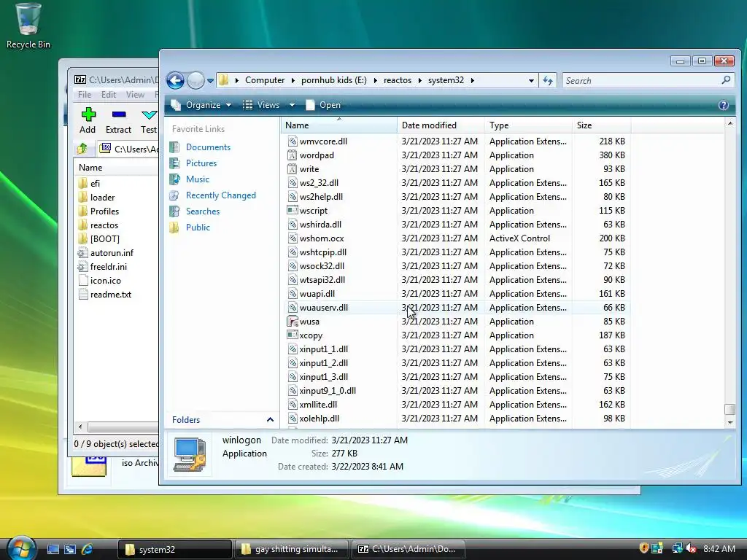The width and height of the screenshot is (747, 560).
Task: Sort by Date modified column header
Action: click(x=441, y=125)
